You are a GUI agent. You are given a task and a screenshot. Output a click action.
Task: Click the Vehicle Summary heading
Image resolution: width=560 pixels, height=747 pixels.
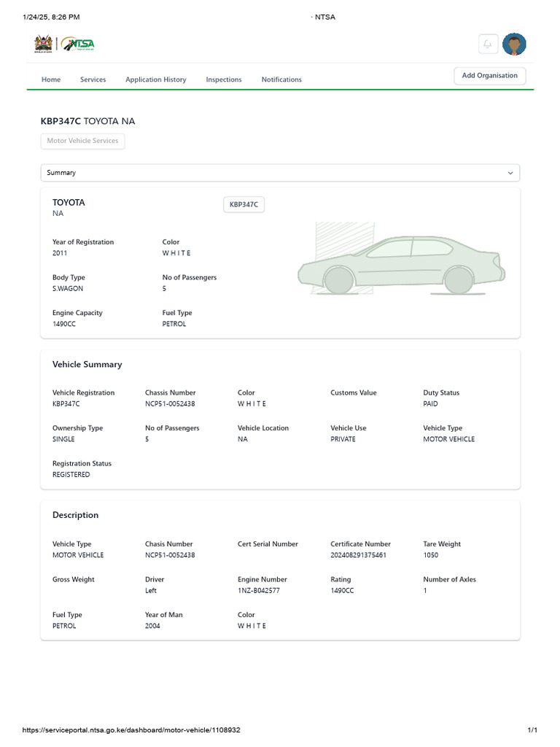tap(87, 365)
